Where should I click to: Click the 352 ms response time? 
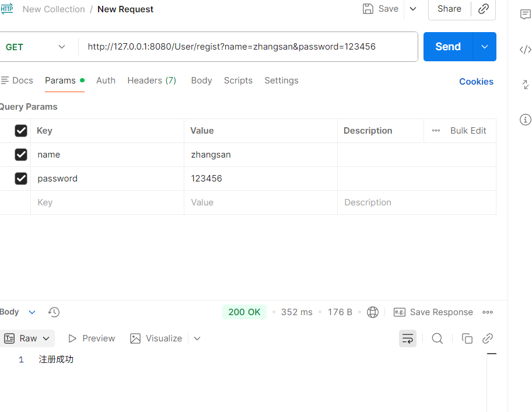(296, 312)
